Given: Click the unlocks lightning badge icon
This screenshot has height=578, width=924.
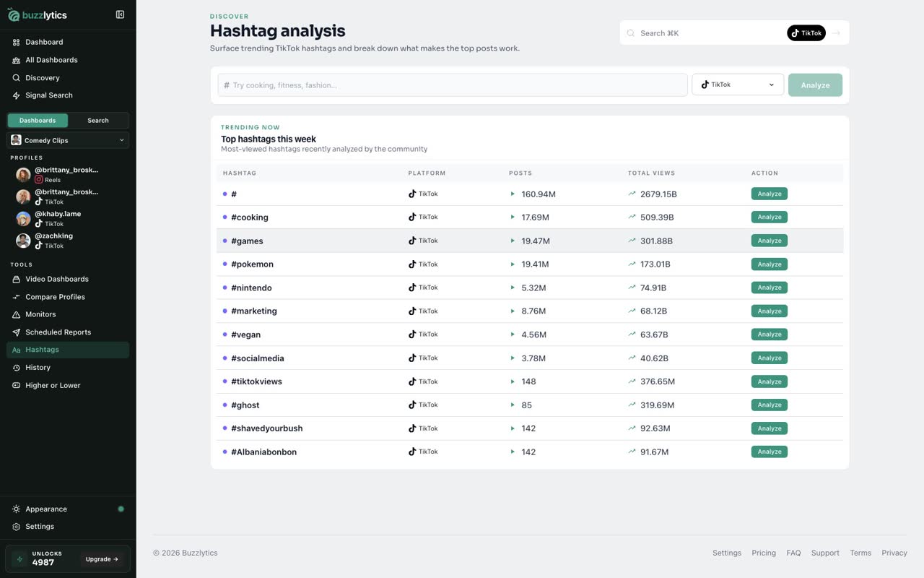Looking at the screenshot, I should [19, 558].
